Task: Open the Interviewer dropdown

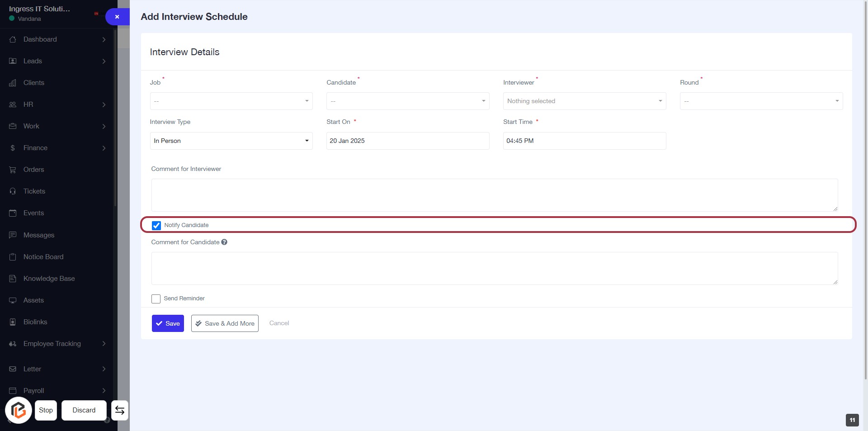Action: click(x=584, y=101)
